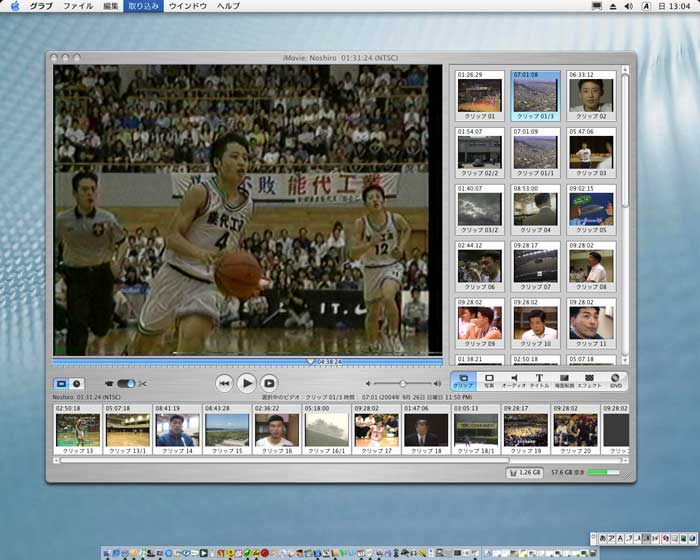This screenshot has height=560, width=700.
Task: Select highlighted clip クリップ 01/3
Action: pos(535,96)
